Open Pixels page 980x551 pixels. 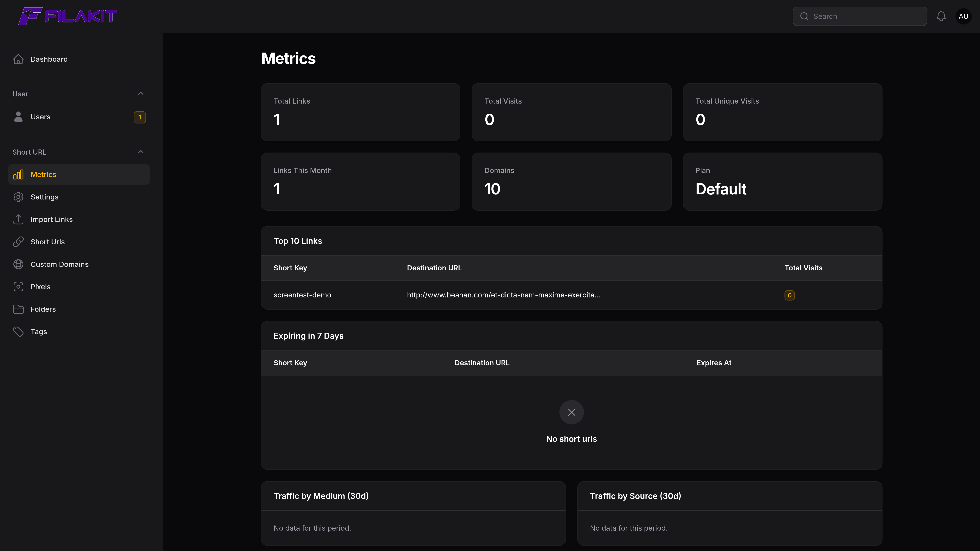click(x=79, y=287)
